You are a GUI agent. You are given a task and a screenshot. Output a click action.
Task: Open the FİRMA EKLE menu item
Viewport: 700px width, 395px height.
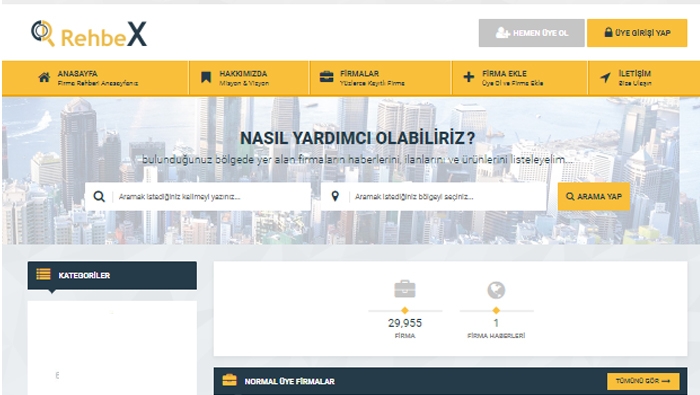[x=520, y=78]
